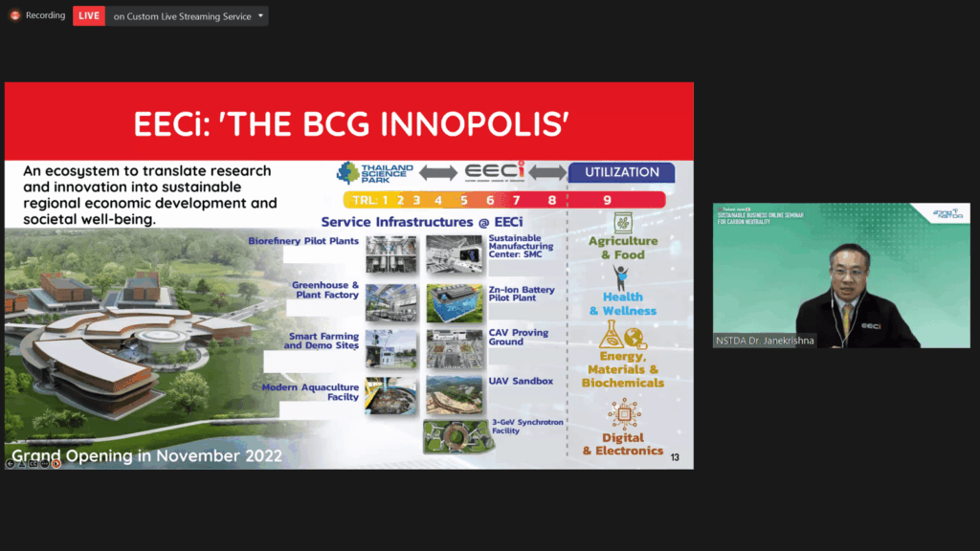This screenshot has height=551, width=980.
Task: Click the red LIVE badge
Action: click(x=89, y=16)
